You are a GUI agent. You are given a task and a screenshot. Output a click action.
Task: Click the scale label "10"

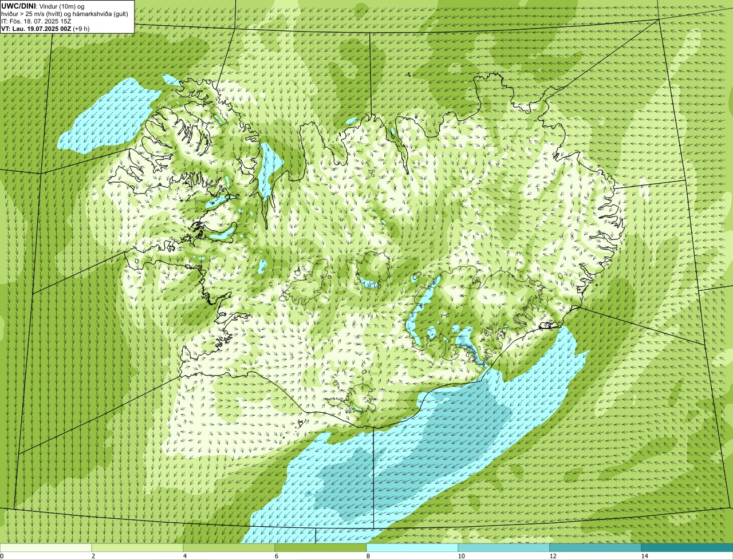pyautogui.click(x=461, y=556)
